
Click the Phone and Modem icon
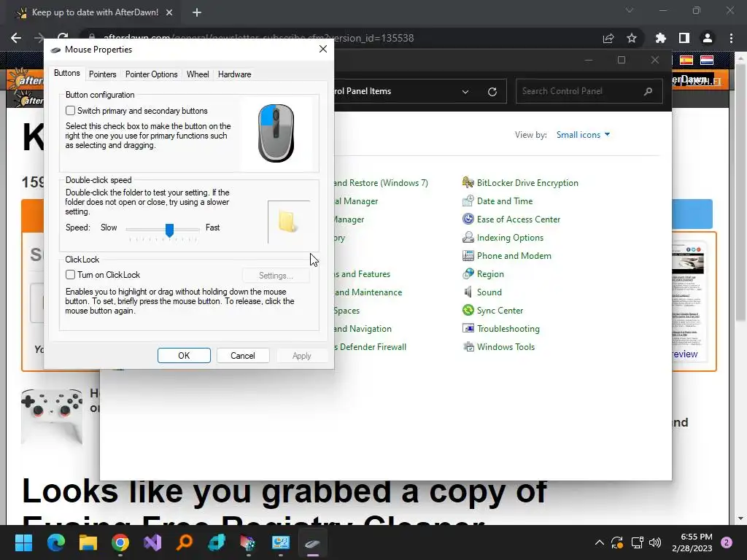pos(468,256)
